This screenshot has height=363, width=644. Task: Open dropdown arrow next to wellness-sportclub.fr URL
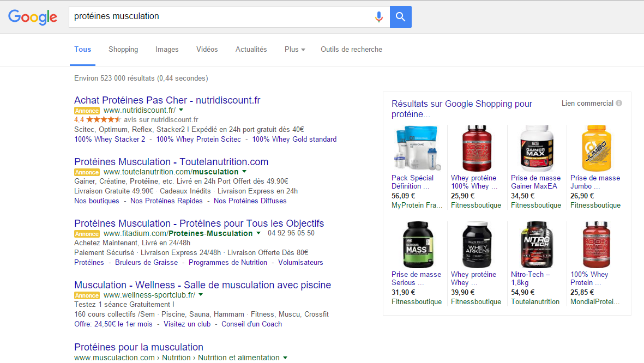201,295
